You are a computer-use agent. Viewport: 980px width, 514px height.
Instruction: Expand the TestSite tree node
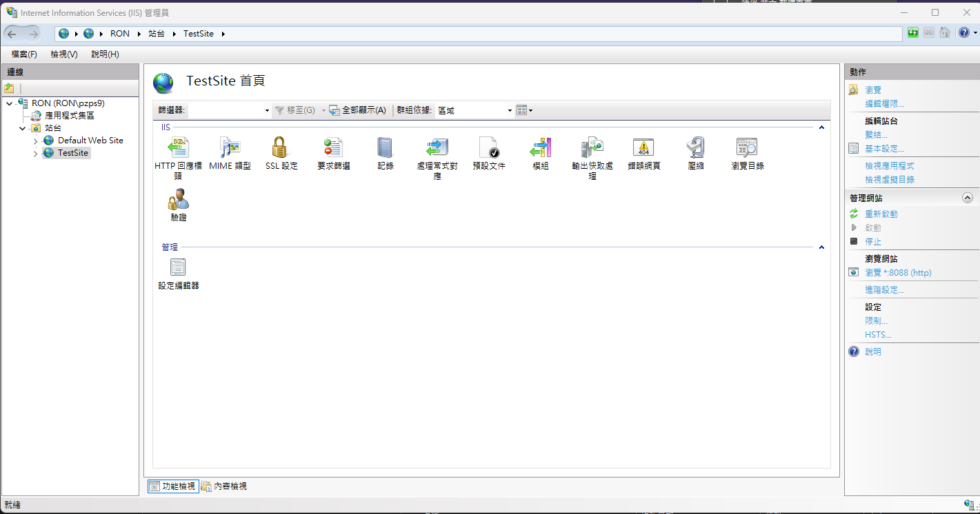click(x=36, y=154)
